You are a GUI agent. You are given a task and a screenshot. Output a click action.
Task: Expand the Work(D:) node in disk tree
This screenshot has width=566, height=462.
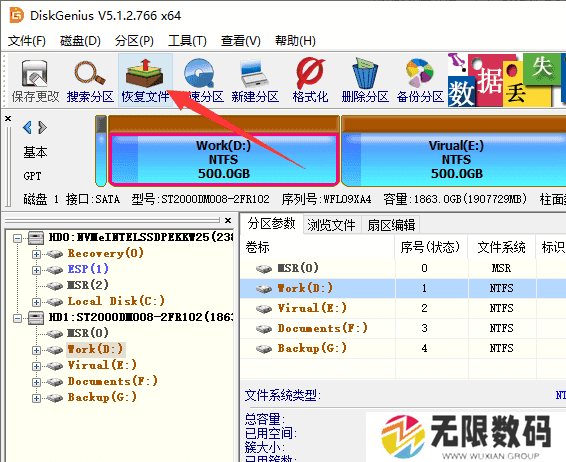pos(36,350)
